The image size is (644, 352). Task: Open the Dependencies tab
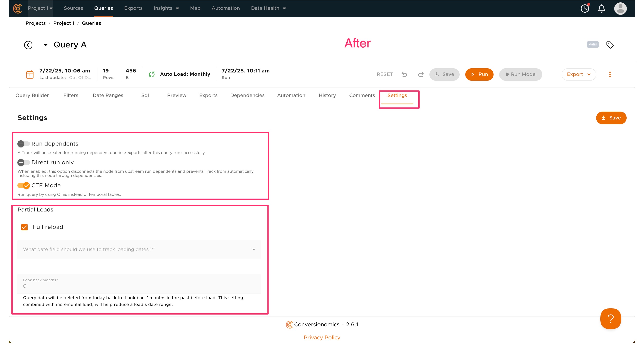(x=247, y=95)
